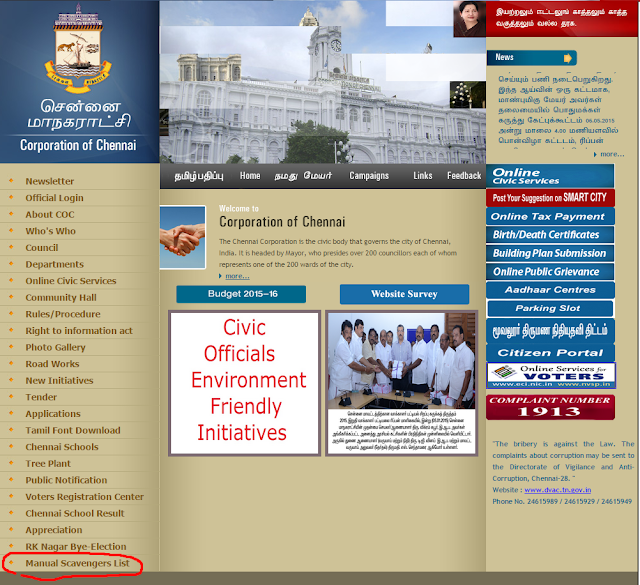
Task: Open Birth/Death Certificates button
Action: click(x=550, y=235)
